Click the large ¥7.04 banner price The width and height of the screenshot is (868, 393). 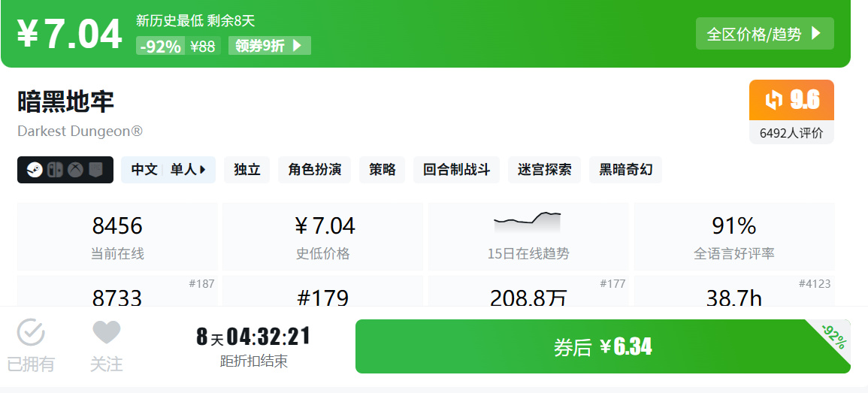[x=69, y=35]
